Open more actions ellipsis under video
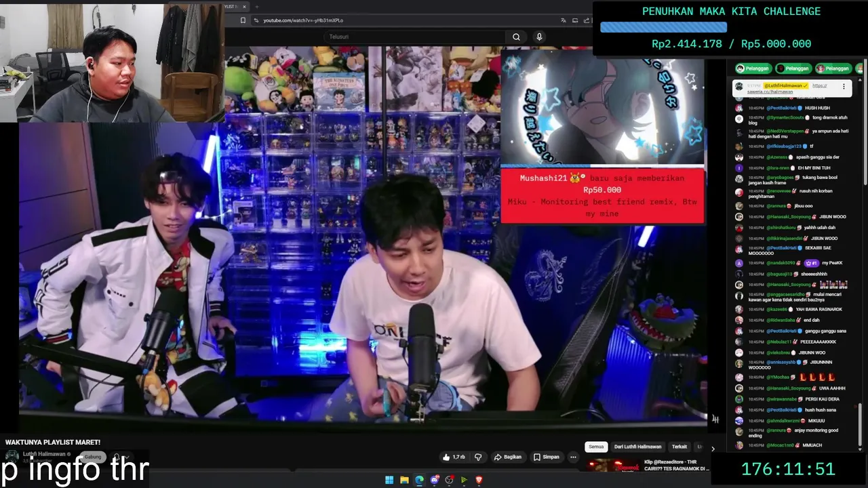Image resolution: width=868 pixels, height=488 pixels. click(573, 457)
